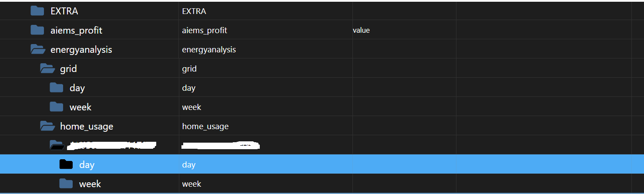Click second-column "EXTRA" cell text
Image resolution: width=644 pixels, height=195 pixels.
(x=194, y=11)
